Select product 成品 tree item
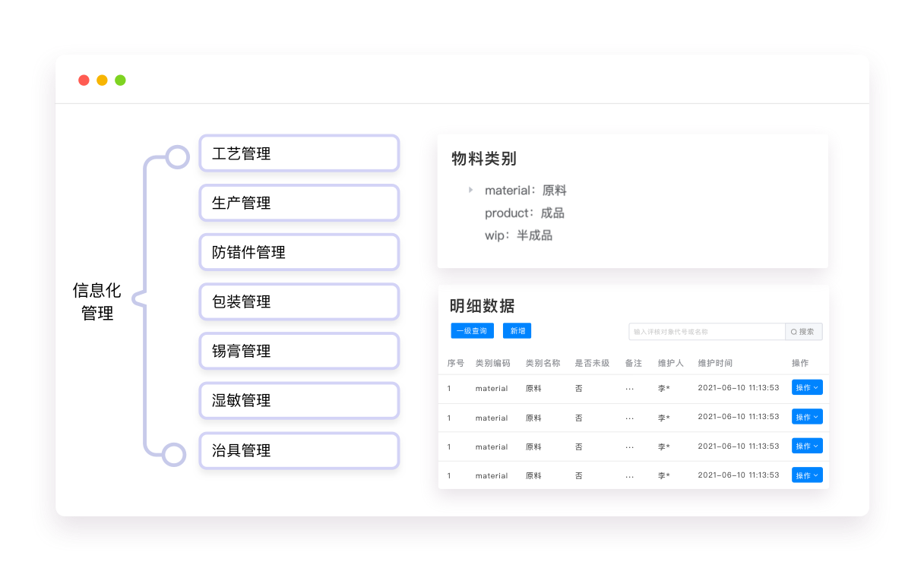Viewport: 924px width, 571px height. [524, 213]
